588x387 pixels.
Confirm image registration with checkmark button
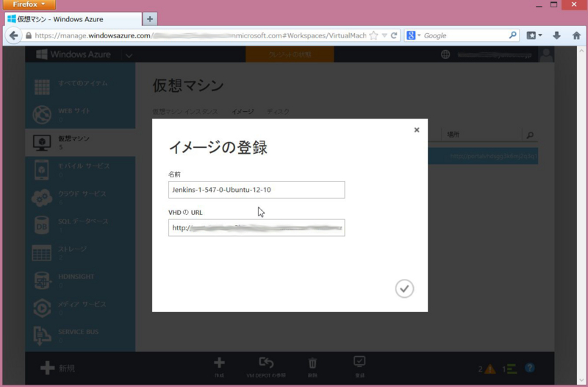click(404, 288)
